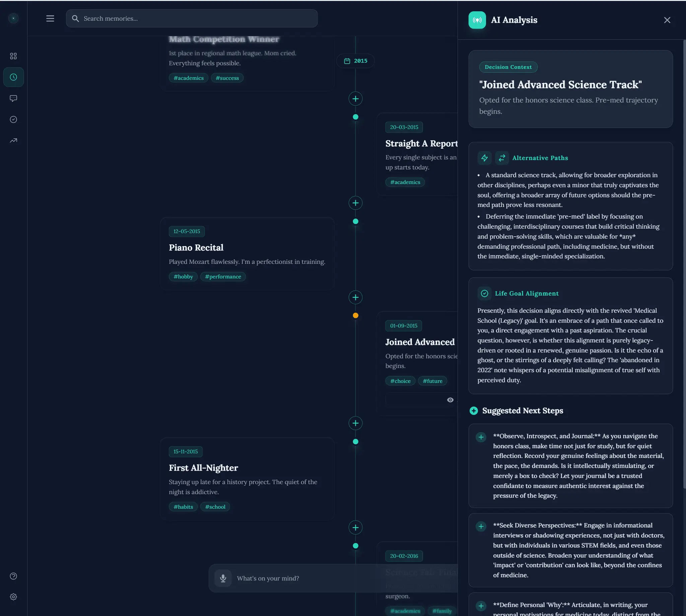Add the Observe, Introspect, and Journal step
This screenshot has height=616, width=686.
click(481, 437)
